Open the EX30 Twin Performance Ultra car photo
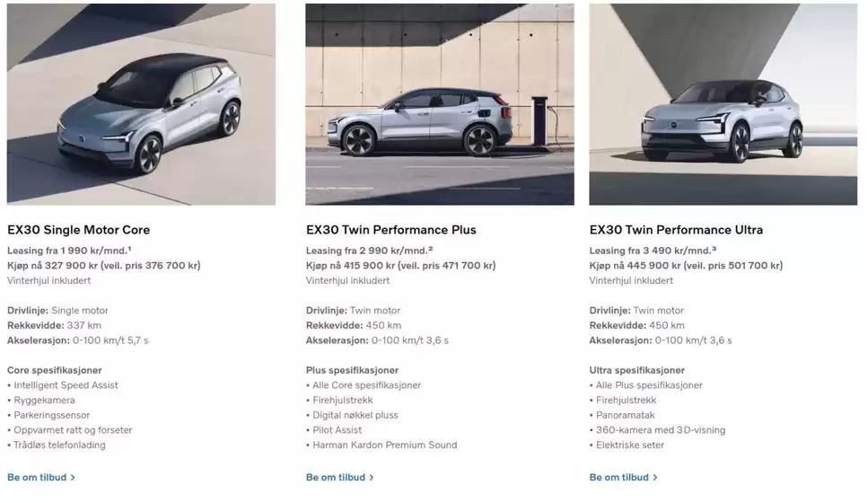The image size is (868, 503). click(723, 104)
